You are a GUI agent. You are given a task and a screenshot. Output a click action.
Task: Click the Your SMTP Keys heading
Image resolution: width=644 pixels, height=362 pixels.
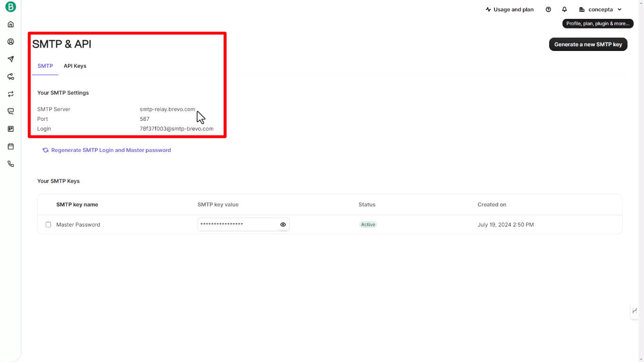click(x=59, y=181)
